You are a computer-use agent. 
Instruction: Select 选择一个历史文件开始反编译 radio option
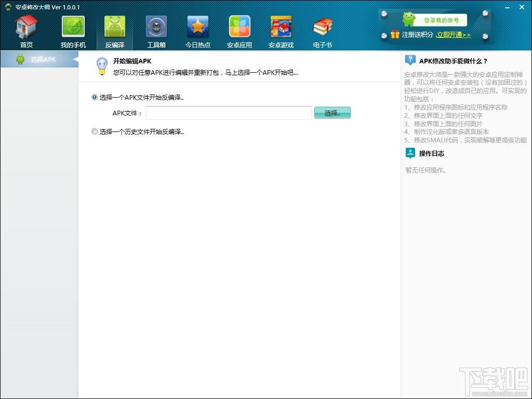(95, 131)
